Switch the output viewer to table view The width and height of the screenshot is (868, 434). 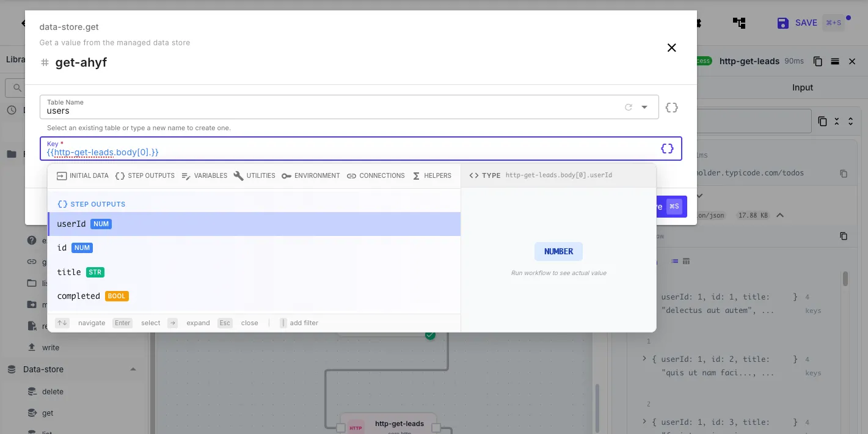click(x=685, y=261)
